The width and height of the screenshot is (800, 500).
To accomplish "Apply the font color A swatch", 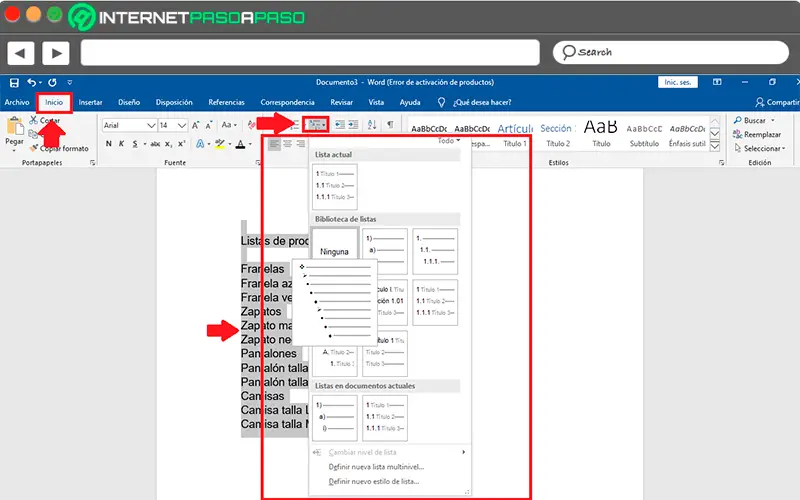I will click(x=240, y=144).
